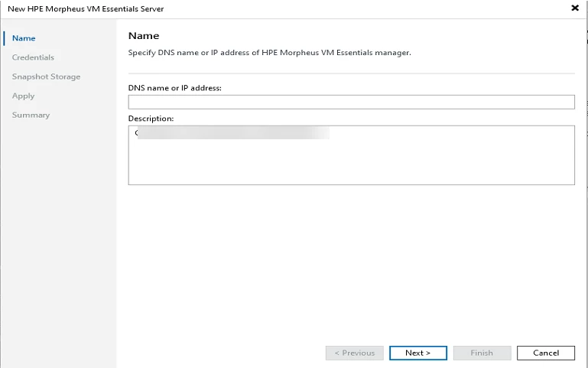Click the blurred text inside the Description box
Viewport: 588px width, 368px height.
(x=229, y=133)
